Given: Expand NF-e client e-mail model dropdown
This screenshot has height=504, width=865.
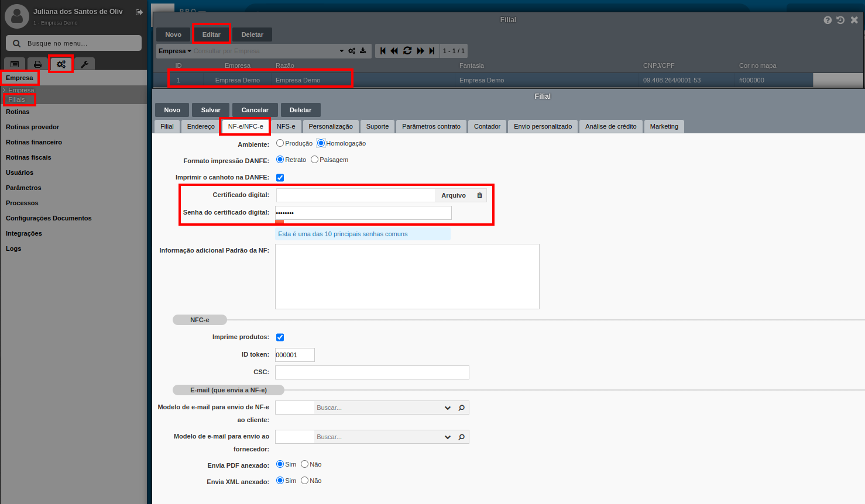Looking at the screenshot, I should coord(448,408).
